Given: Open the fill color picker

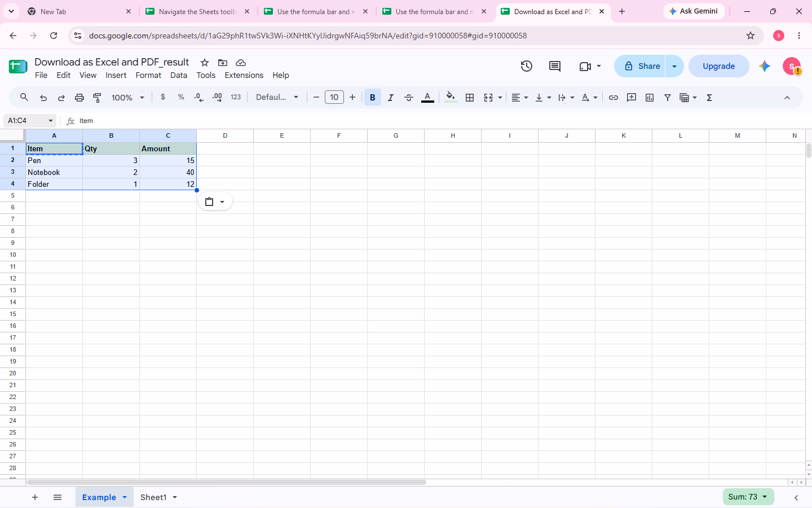Looking at the screenshot, I should 451,98.
